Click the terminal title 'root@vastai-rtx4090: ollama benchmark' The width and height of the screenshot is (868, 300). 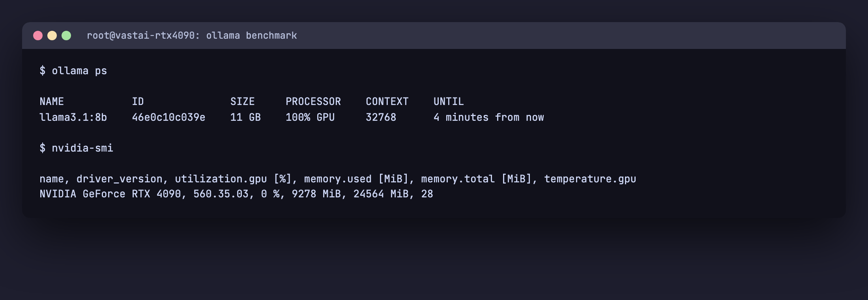coord(192,36)
